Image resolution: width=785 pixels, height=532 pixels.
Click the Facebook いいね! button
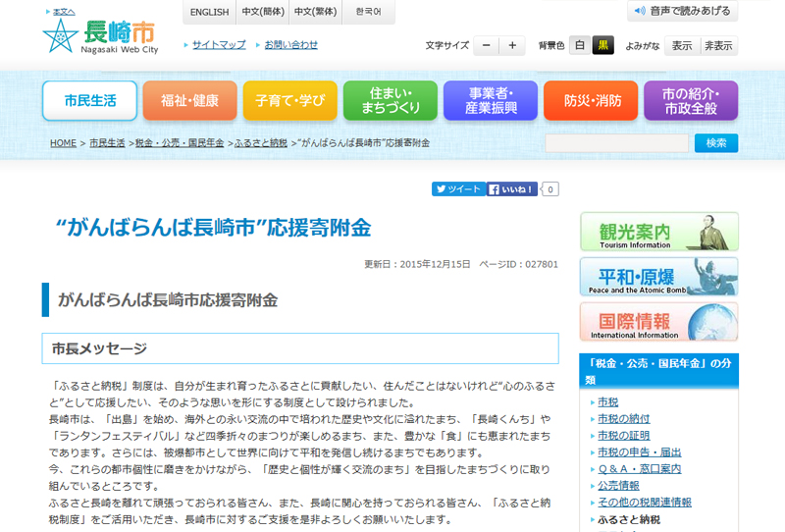(512, 189)
